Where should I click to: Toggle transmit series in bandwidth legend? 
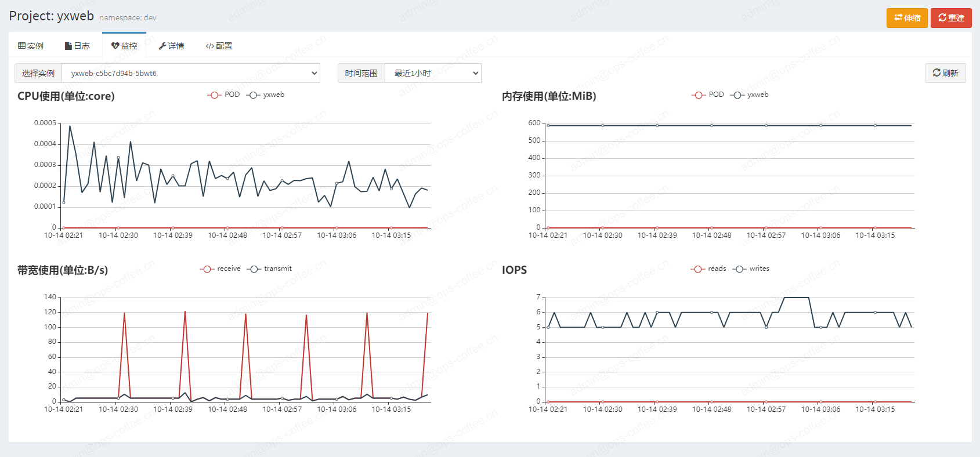pos(270,269)
